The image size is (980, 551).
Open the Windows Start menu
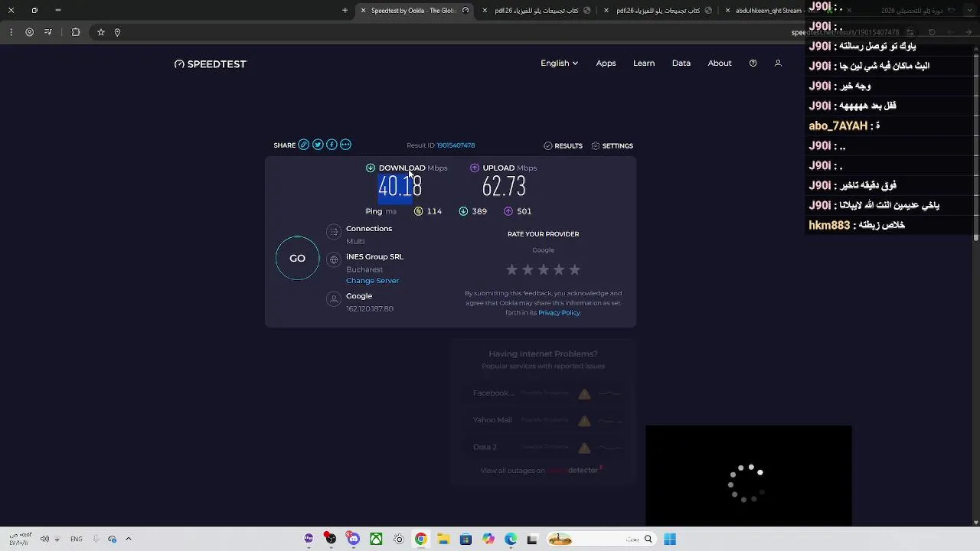pyautogui.click(x=670, y=539)
